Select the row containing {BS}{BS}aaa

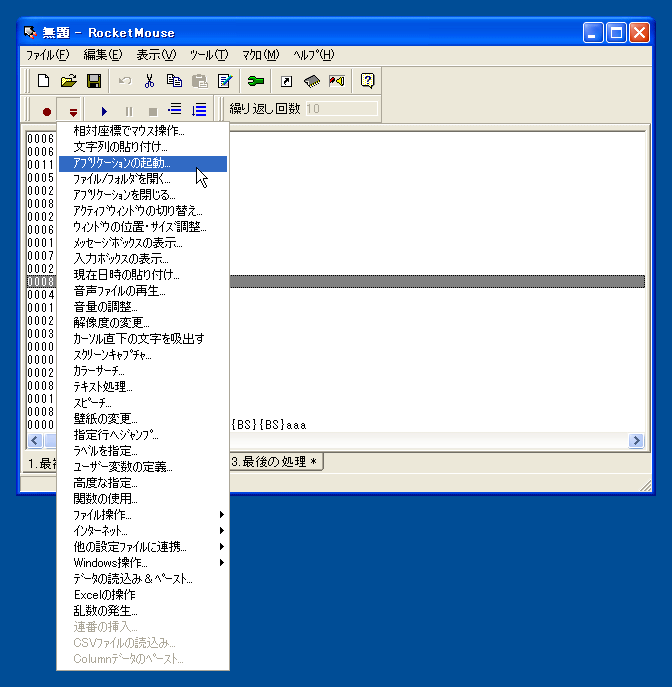tap(336, 425)
